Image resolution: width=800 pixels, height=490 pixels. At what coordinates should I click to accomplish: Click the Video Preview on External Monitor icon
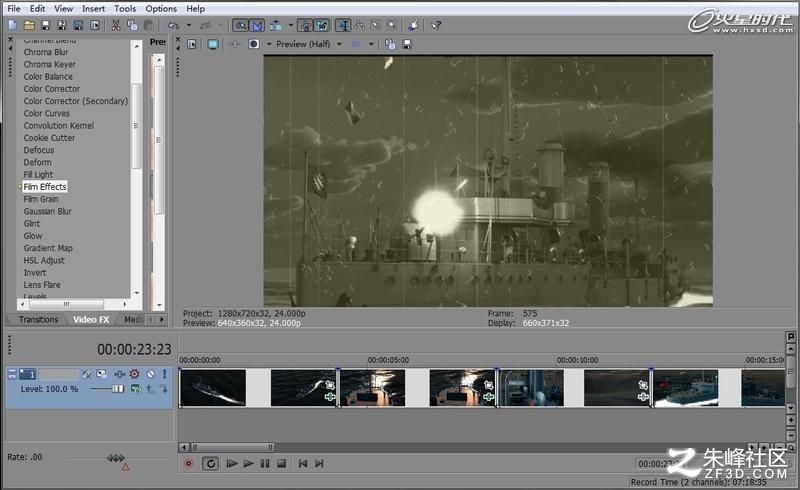pos(213,44)
